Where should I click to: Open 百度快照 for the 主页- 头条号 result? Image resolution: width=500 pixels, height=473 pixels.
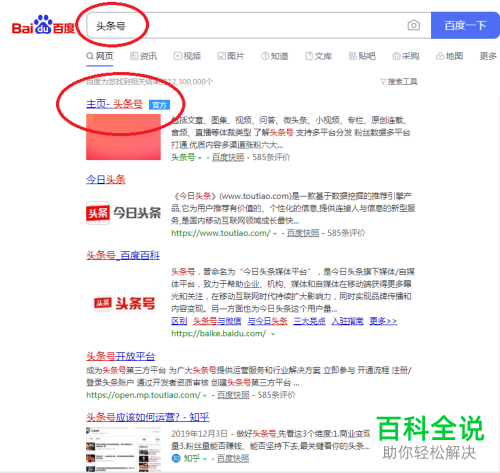pos(228,157)
